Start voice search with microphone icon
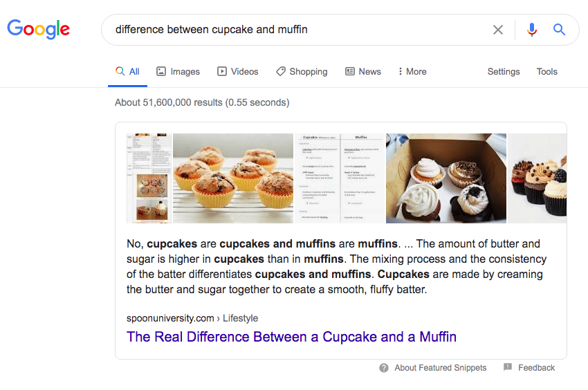588x390 pixels. (x=531, y=30)
